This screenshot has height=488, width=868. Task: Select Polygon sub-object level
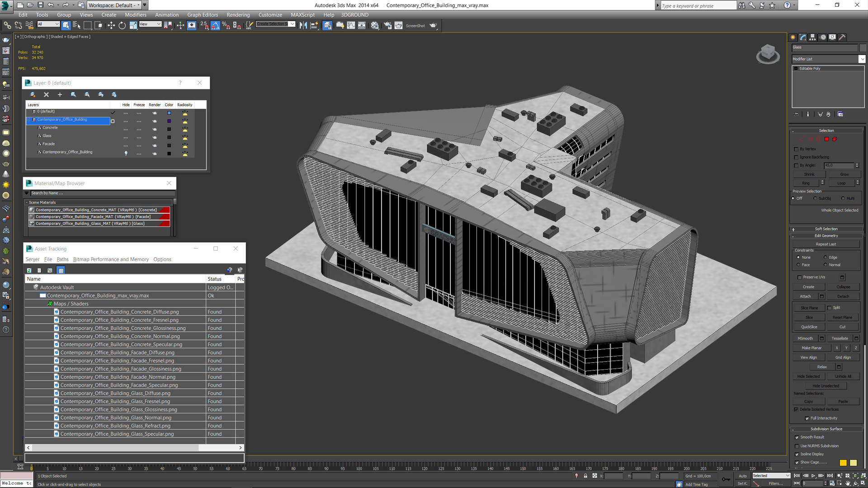tap(826, 139)
